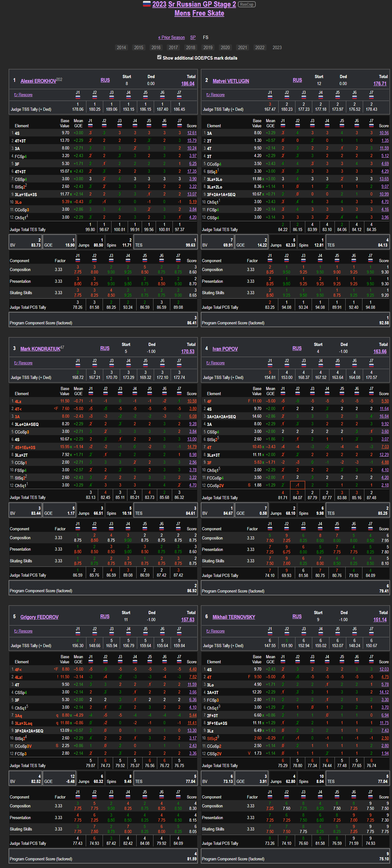Click the Russian flag beside the event title
The width and height of the screenshot is (392, 868).
click(x=146, y=4)
